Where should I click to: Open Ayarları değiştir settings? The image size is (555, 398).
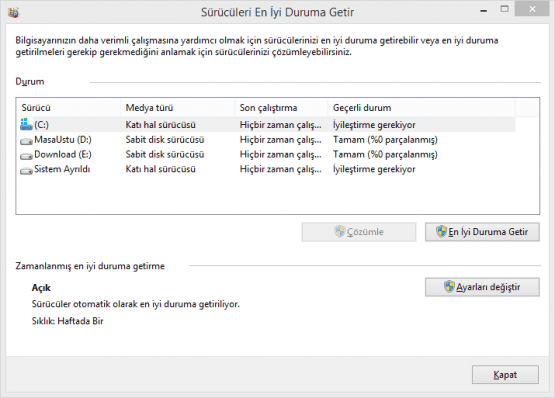(482, 287)
